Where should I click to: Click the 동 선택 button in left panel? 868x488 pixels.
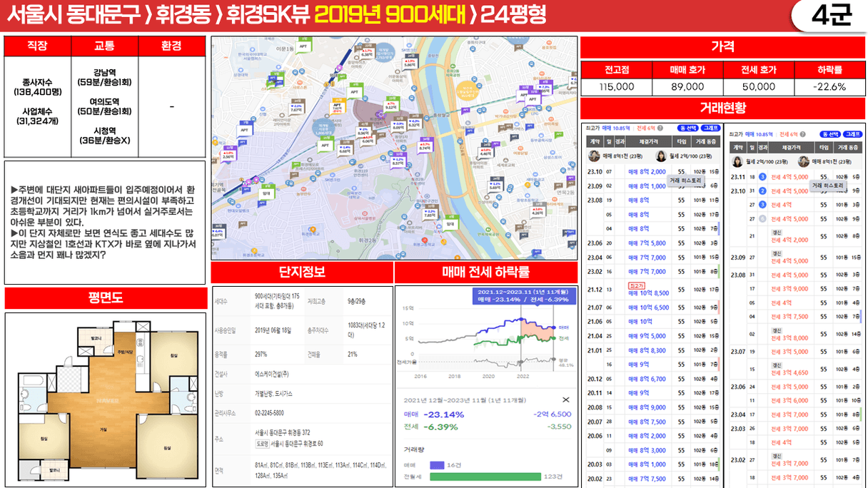687,128
